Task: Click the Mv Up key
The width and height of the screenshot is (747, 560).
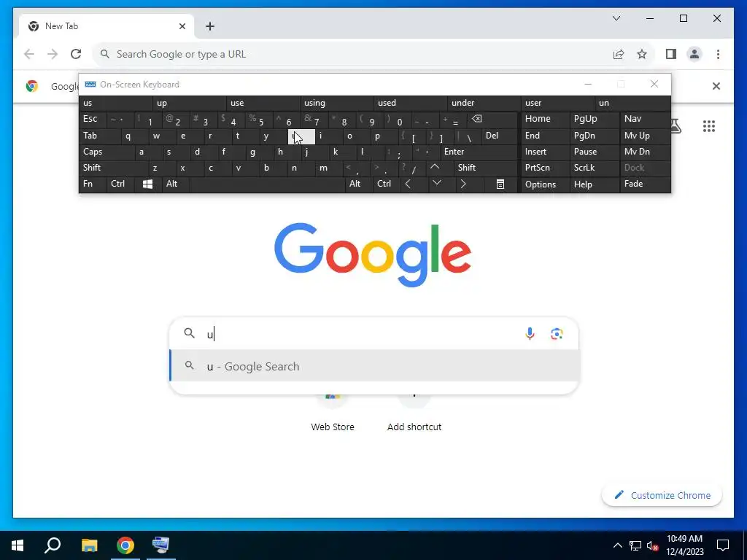Action: pyautogui.click(x=645, y=136)
